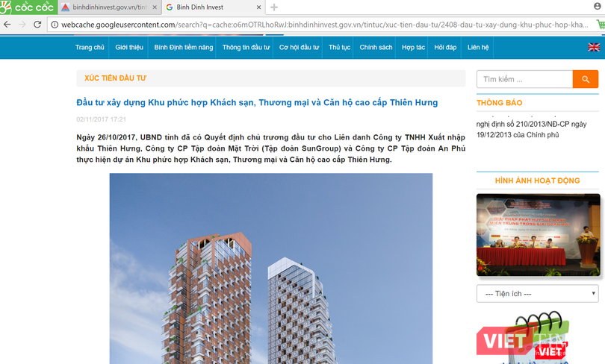Open the Tiện ích dropdown

(x=536, y=293)
